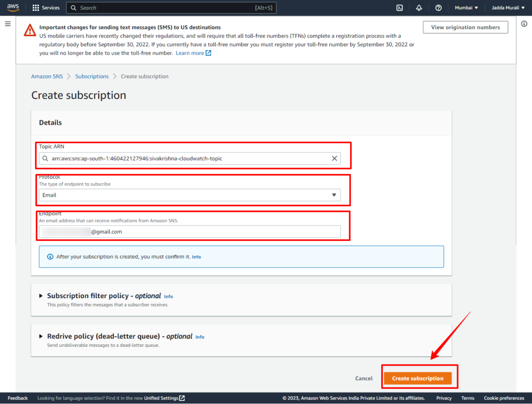Open the notifications bell
Viewport: 532px width, 404px height.
coord(419,8)
